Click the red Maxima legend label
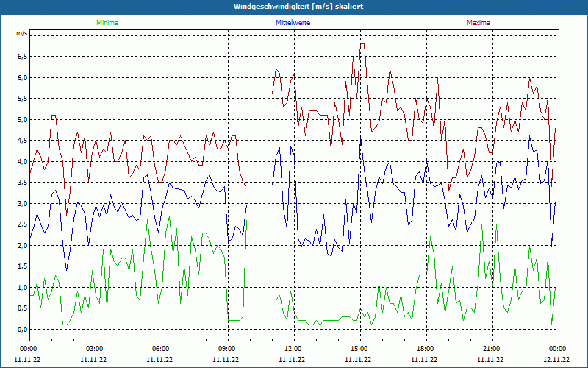This screenshot has height=368, width=588. point(478,23)
